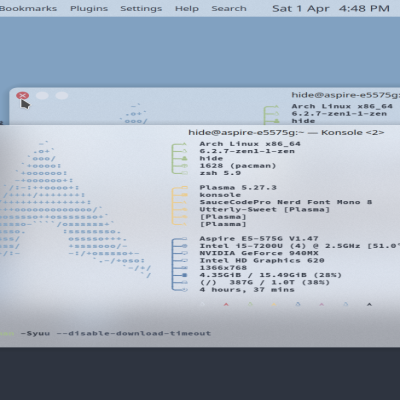
Task: Click the dark black glyph in the palette row
Action: coord(369,304)
